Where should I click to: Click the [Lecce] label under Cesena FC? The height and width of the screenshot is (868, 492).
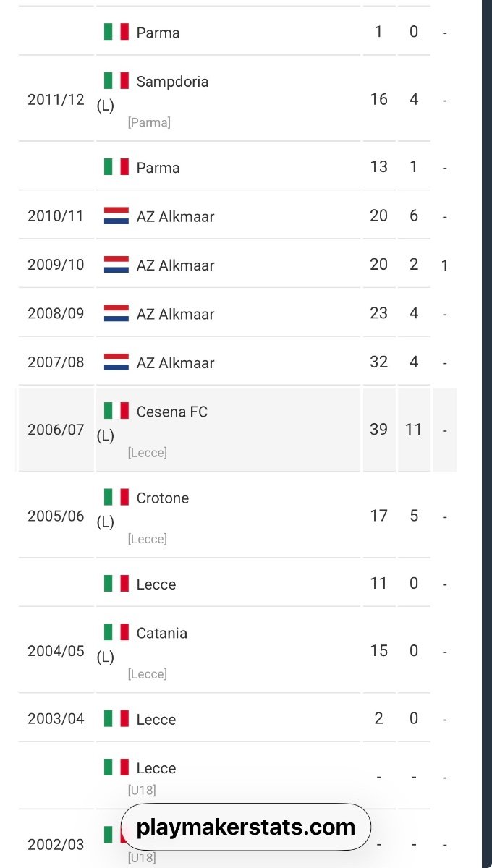click(x=147, y=453)
